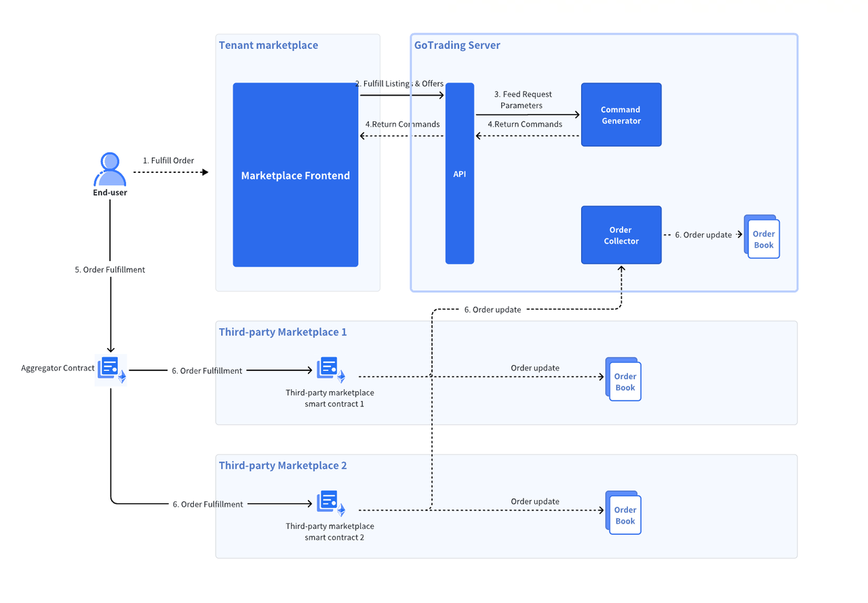868x603 pixels.
Task: Click the GoTrading Server title
Action: [457, 45]
